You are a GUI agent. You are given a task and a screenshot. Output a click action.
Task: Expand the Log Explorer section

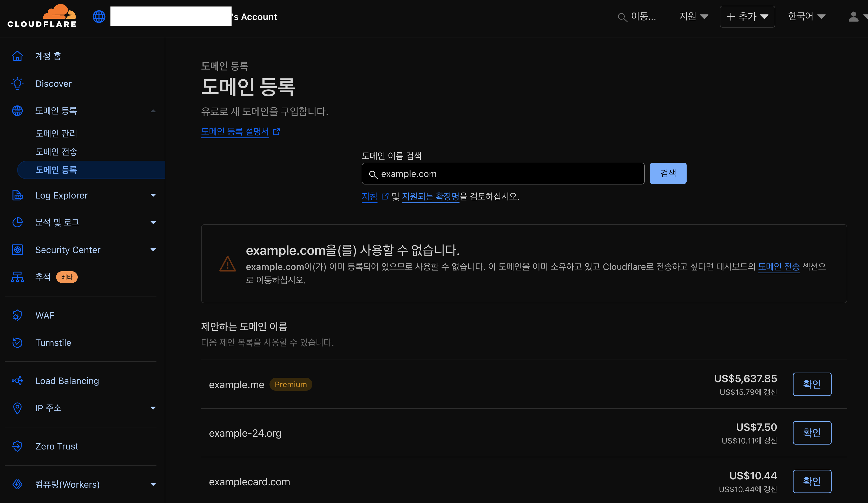[153, 195]
